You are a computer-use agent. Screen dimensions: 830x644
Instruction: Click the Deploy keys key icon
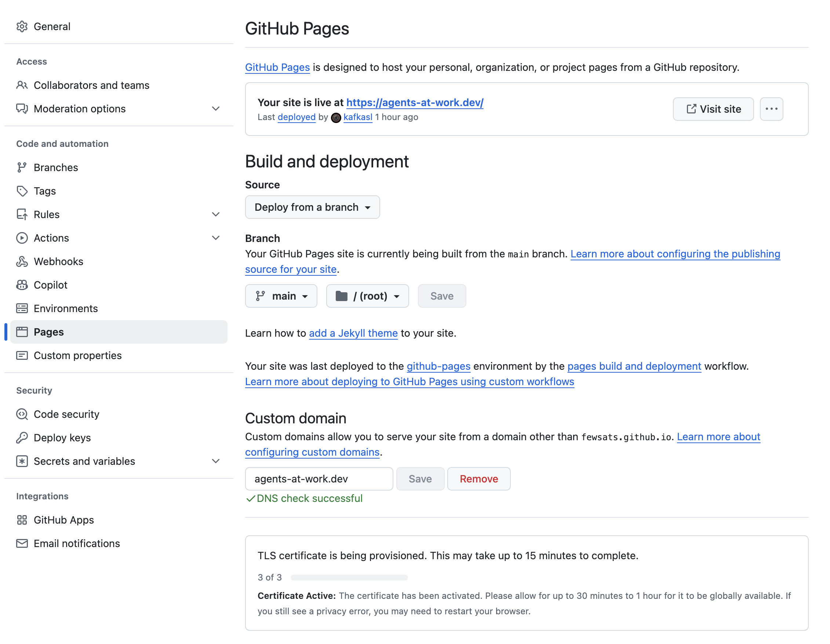point(22,438)
